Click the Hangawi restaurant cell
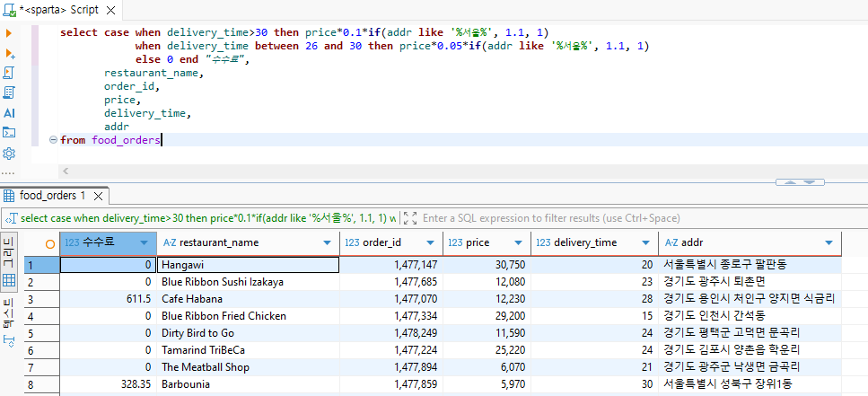Image resolution: width=868 pixels, height=396 pixels. [x=248, y=265]
